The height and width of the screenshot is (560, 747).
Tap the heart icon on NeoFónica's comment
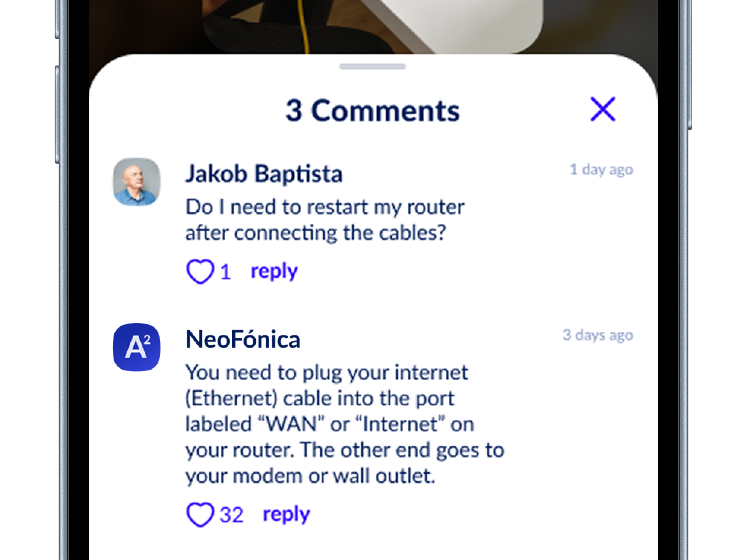(x=200, y=514)
